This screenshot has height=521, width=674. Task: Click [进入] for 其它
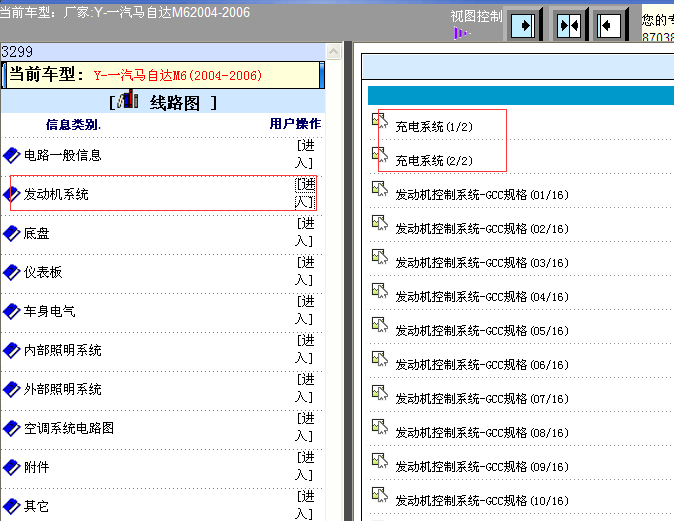(x=305, y=505)
